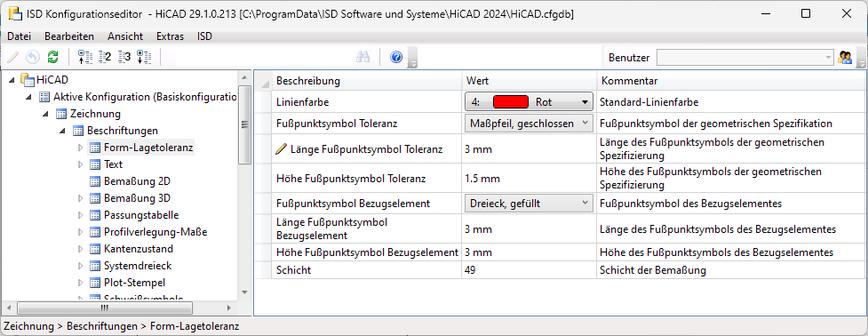Click pencil icon beside Länge Fußpunktsymbol Toleranz

pos(281,149)
